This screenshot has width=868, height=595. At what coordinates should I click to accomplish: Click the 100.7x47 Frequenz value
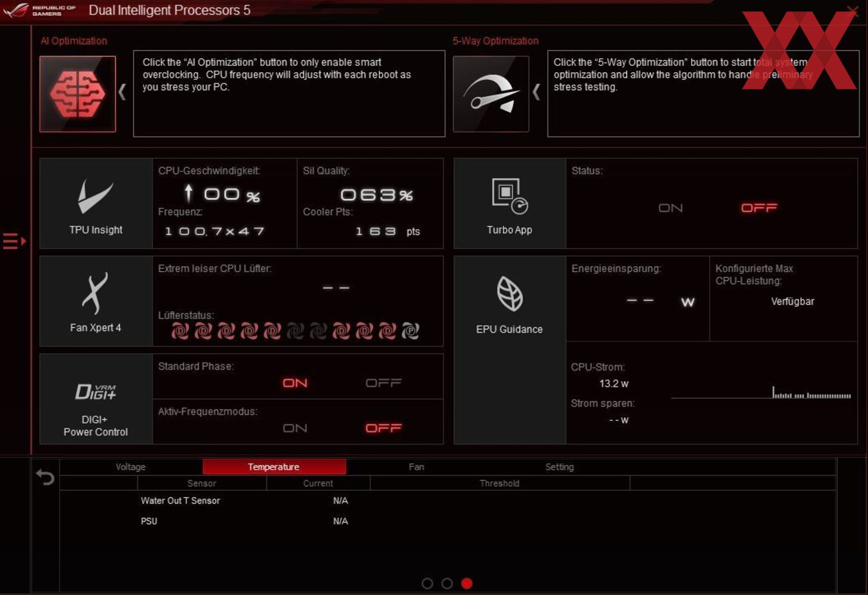point(214,231)
